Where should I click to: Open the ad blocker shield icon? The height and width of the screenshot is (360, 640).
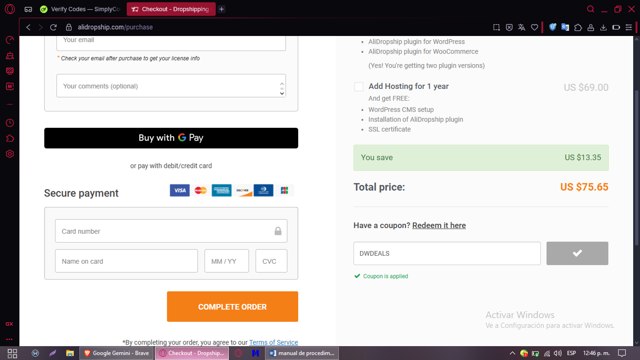[509, 27]
